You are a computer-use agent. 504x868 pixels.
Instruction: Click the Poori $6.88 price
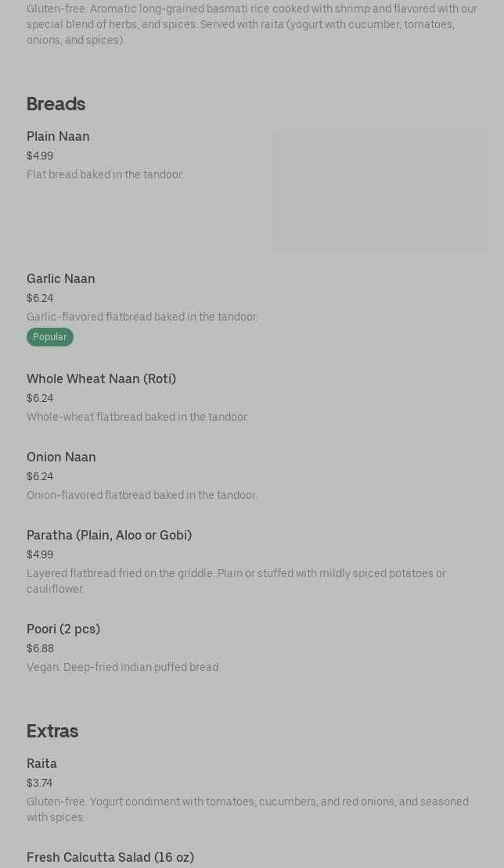coord(40,649)
